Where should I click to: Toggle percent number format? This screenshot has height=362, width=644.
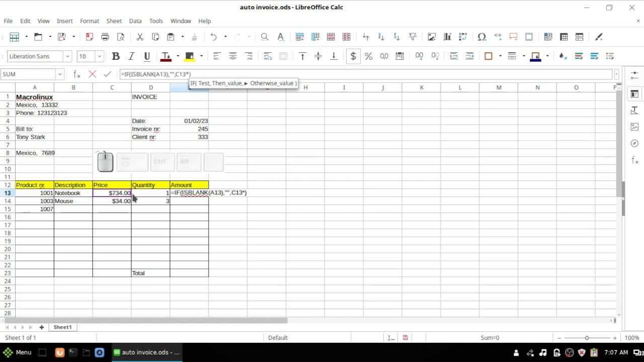(x=369, y=56)
